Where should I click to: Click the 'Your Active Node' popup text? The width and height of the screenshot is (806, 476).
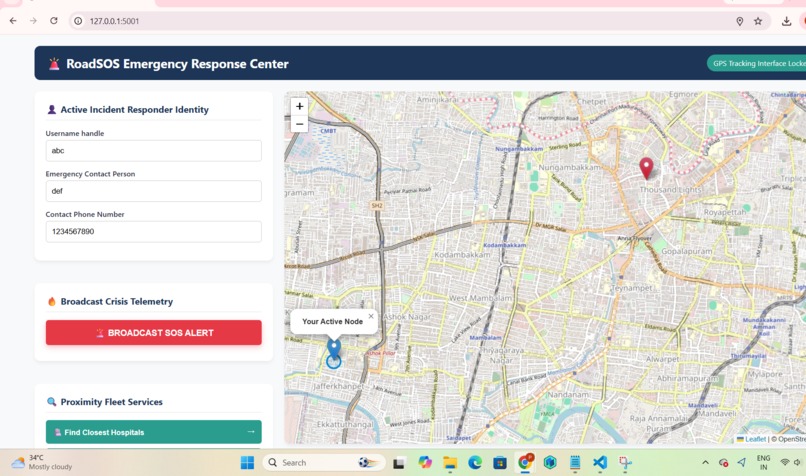click(332, 321)
